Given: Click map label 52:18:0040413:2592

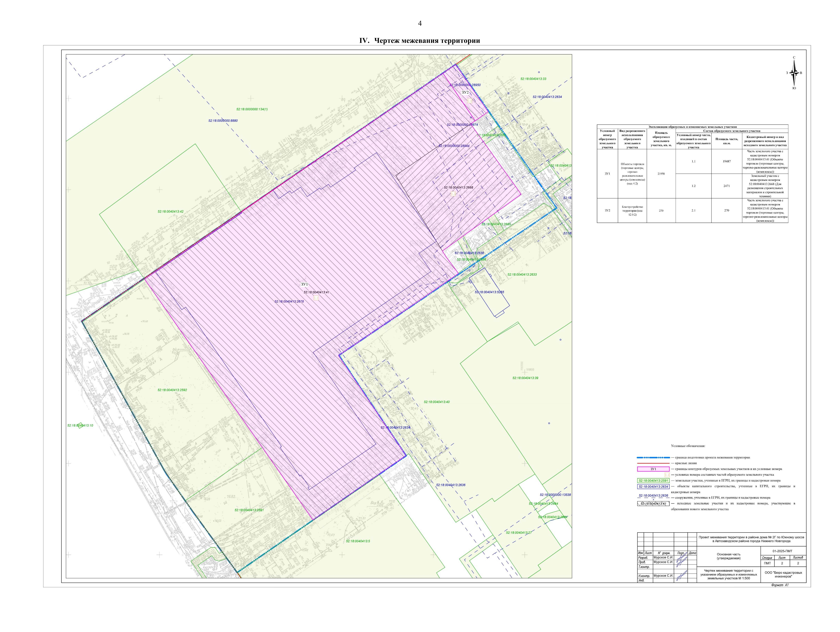Looking at the screenshot, I should point(172,390).
